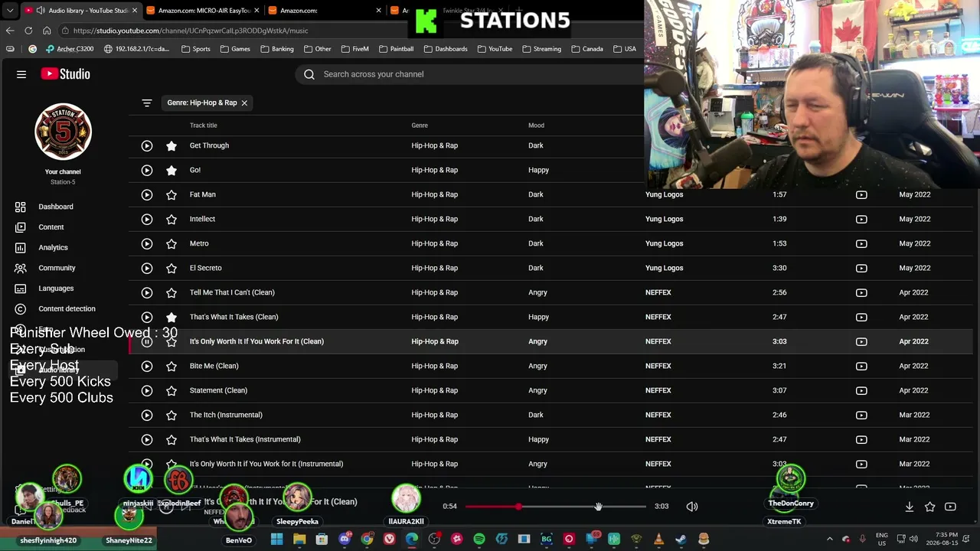This screenshot has height=551, width=980.
Task: Open the Other bookmarks folder
Action: (317, 49)
